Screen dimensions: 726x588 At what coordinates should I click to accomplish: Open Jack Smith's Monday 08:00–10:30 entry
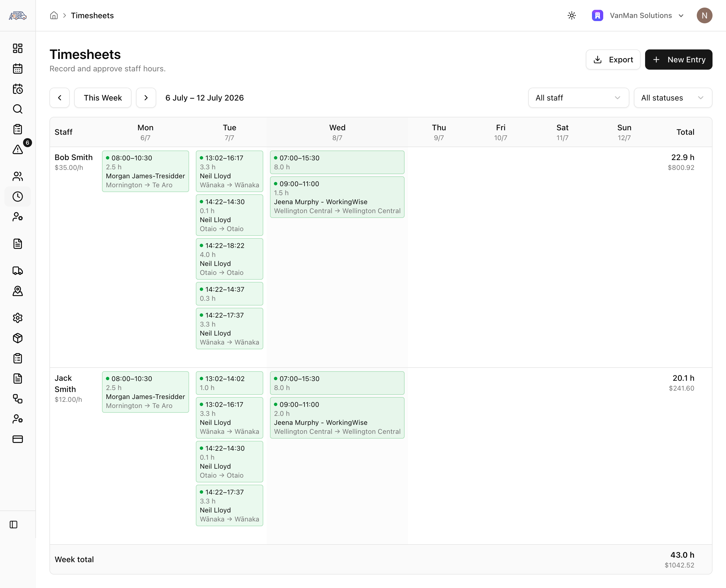pyautogui.click(x=146, y=392)
